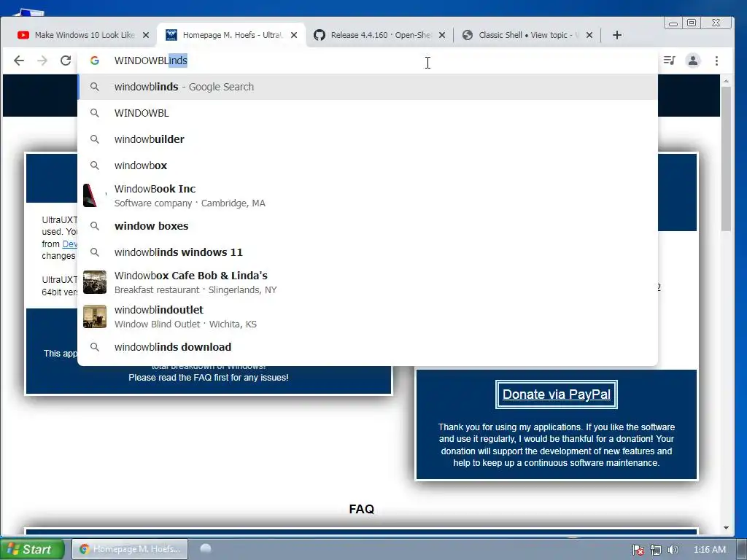Screen dimensions: 747x560
Task: Choose the 'windowbox' suggestion
Action: pos(368,166)
